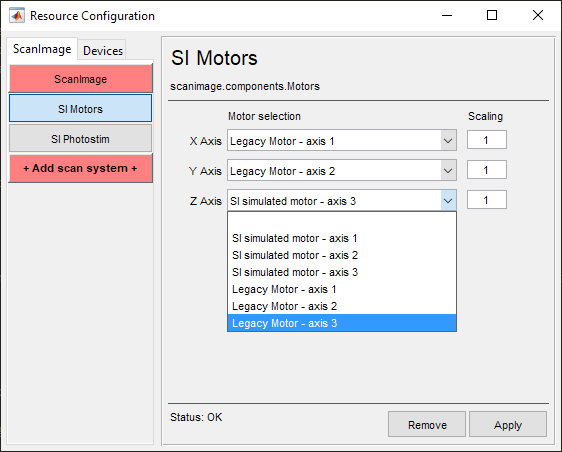This screenshot has width=562, height=452.
Task: Open the ScanImage resource entry
Action: (x=81, y=78)
